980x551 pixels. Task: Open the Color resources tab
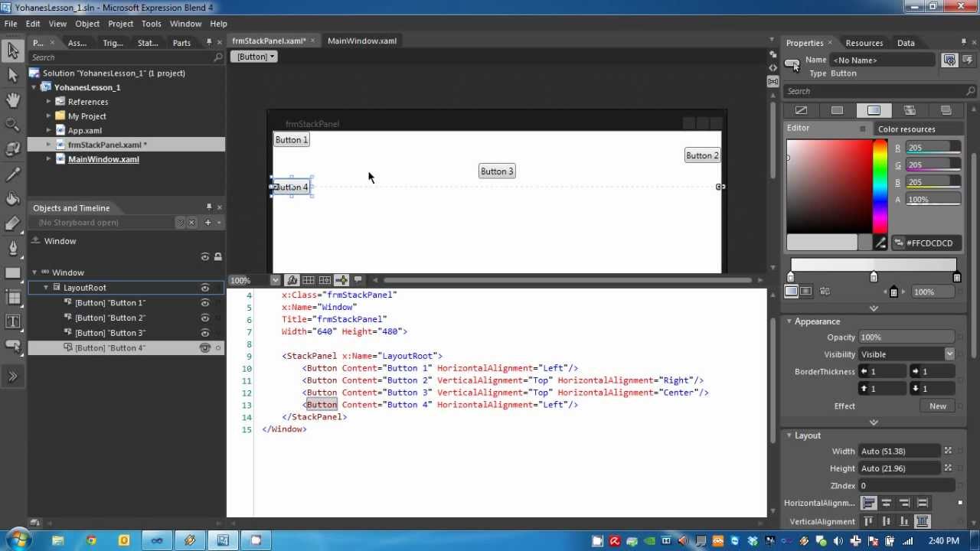coord(906,129)
